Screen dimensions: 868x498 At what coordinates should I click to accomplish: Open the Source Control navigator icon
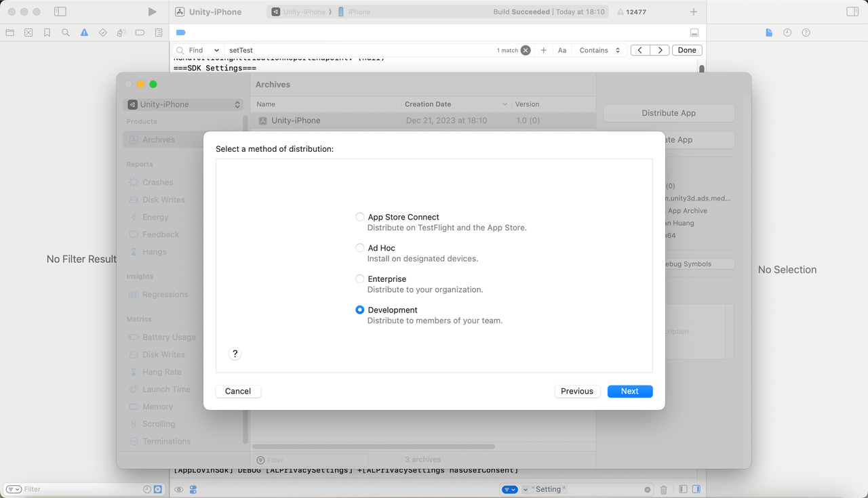(28, 33)
